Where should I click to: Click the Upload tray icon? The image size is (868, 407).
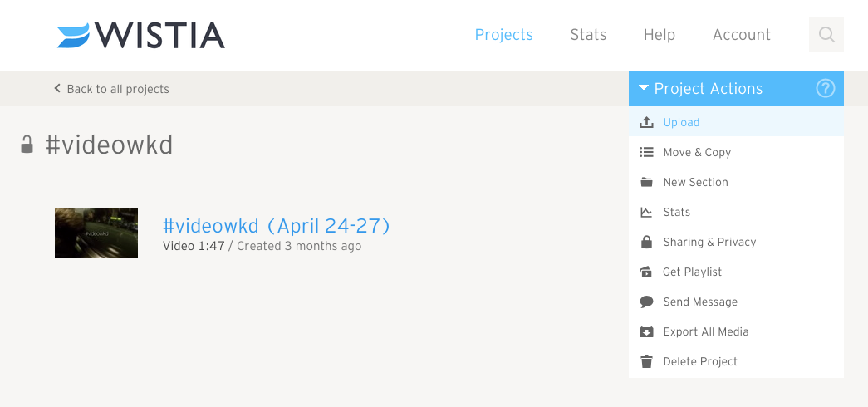click(646, 122)
